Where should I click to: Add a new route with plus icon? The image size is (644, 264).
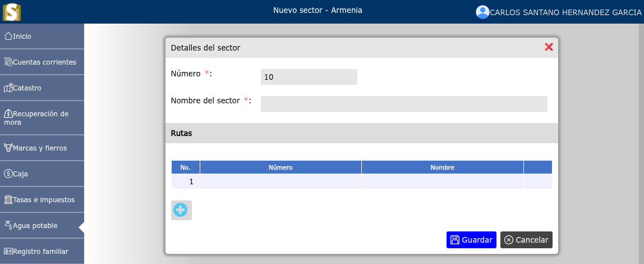181,210
